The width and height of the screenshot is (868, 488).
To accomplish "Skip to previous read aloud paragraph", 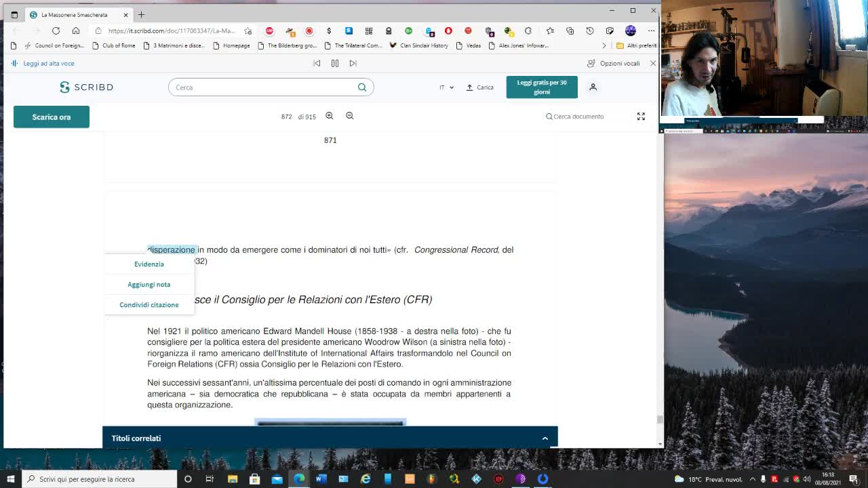I will coord(317,63).
